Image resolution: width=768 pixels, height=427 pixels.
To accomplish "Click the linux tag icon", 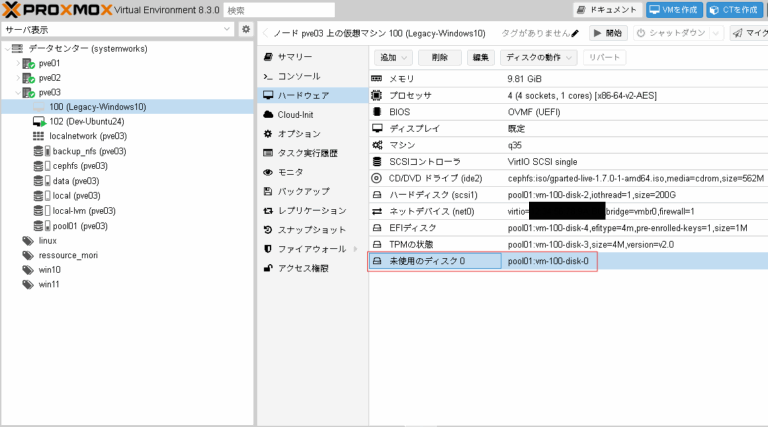I will [28, 241].
